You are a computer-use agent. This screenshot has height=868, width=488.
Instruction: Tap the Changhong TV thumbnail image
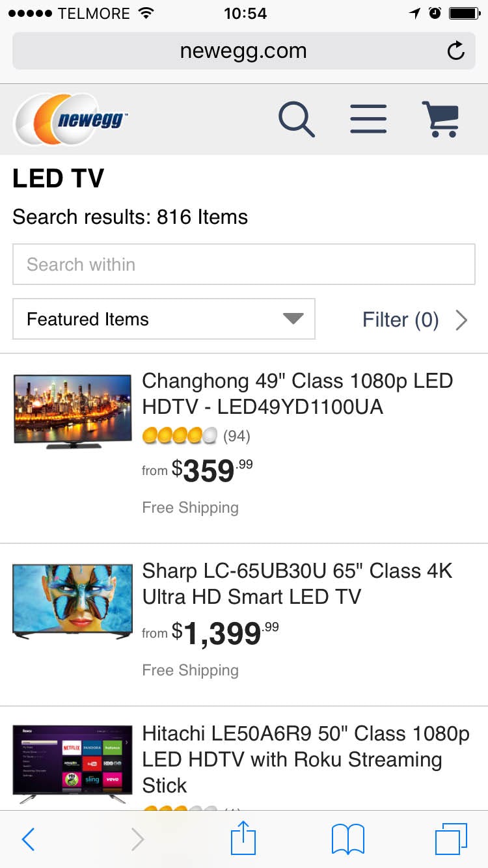(72, 411)
